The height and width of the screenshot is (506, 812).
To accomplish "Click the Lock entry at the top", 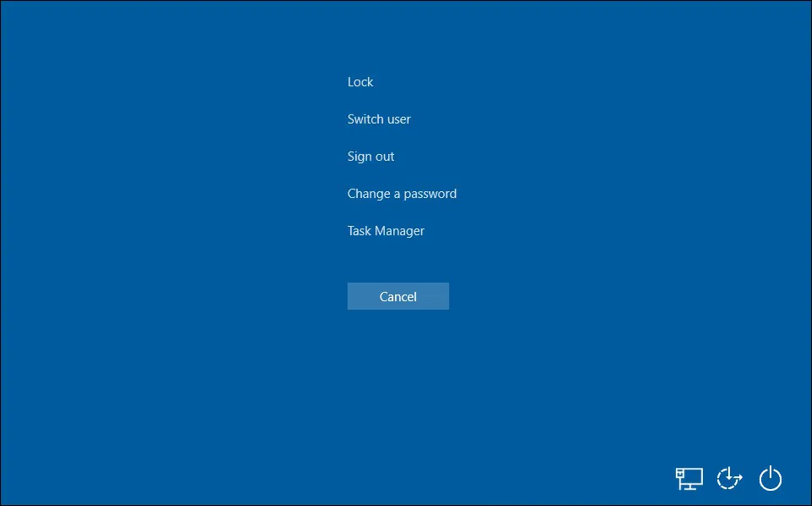I will tap(360, 82).
